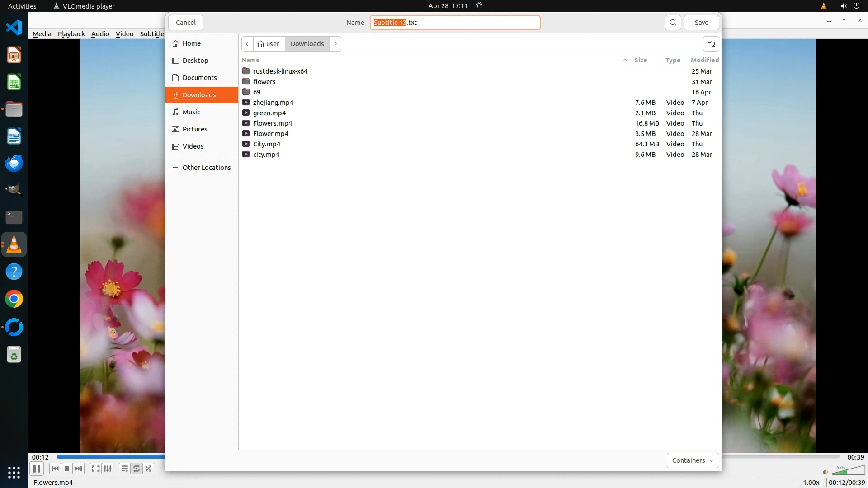This screenshot has width=868, height=488.
Task: Cancel the save dialog
Action: (185, 23)
